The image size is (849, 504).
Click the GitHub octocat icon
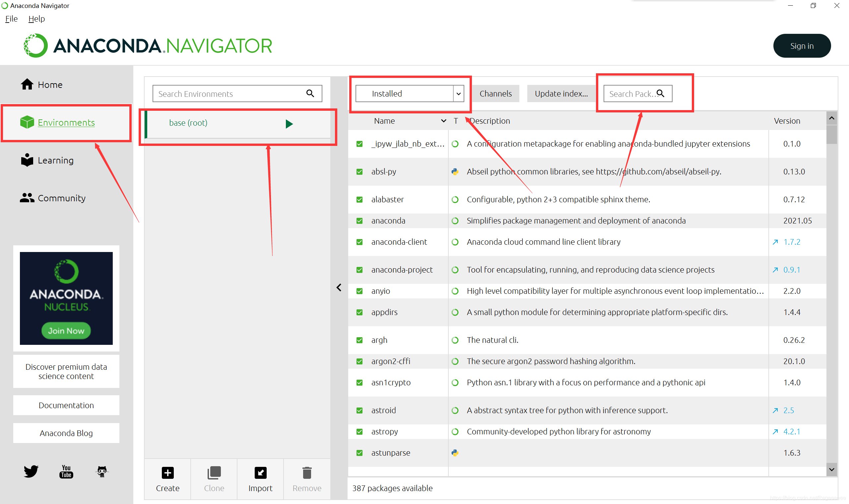click(102, 472)
